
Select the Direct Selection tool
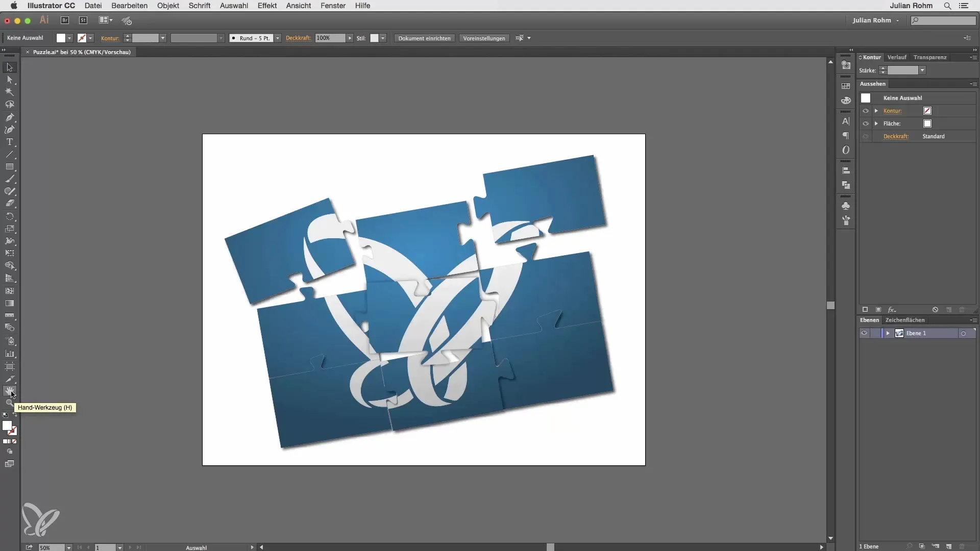[10, 80]
